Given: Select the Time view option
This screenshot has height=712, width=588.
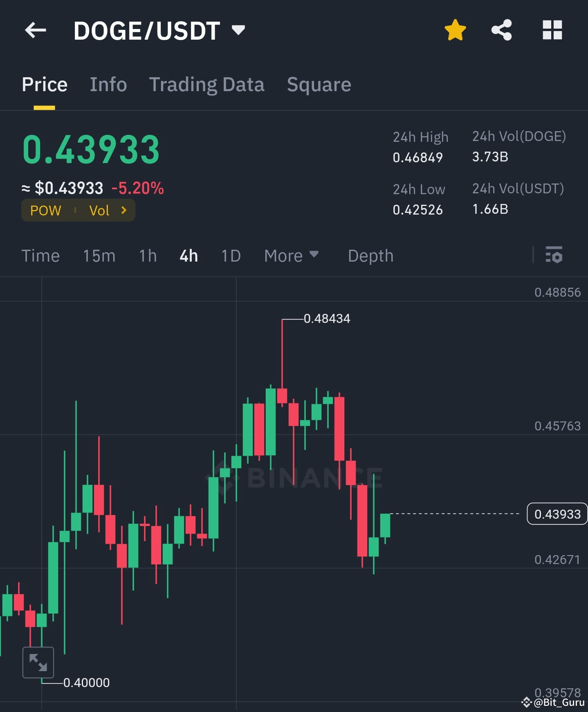Looking at the screenshot, I should point(40,255).
